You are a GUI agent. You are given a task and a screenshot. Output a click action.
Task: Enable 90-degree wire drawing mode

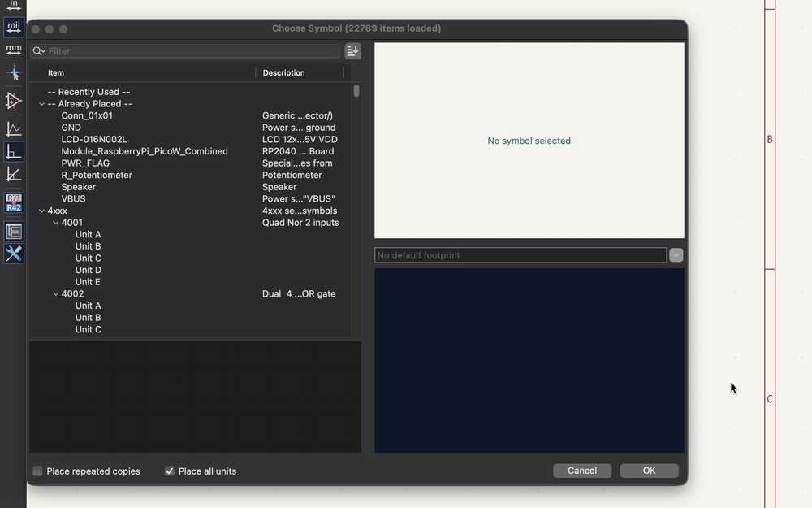coord(13,150)
